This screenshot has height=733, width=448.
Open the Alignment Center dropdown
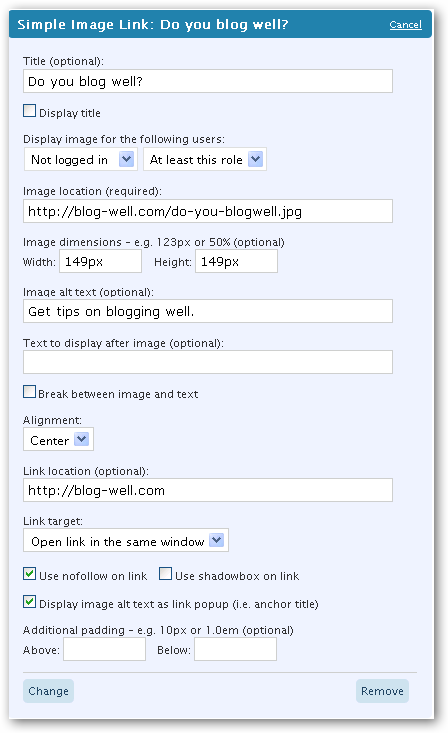point(58,439)
